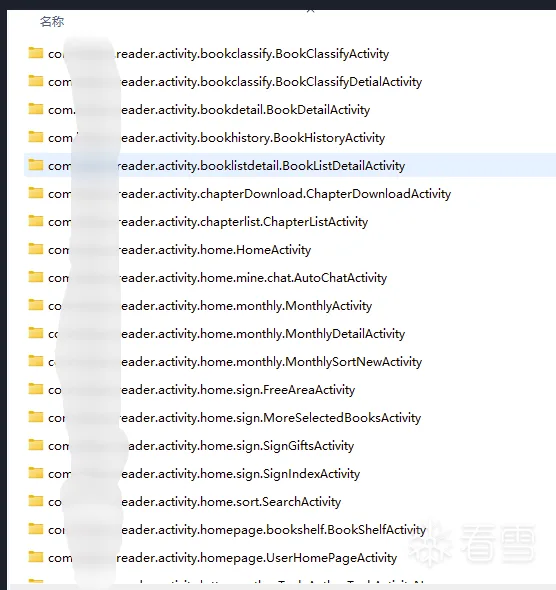Click the sort arrow above the name column

[310, 11]
